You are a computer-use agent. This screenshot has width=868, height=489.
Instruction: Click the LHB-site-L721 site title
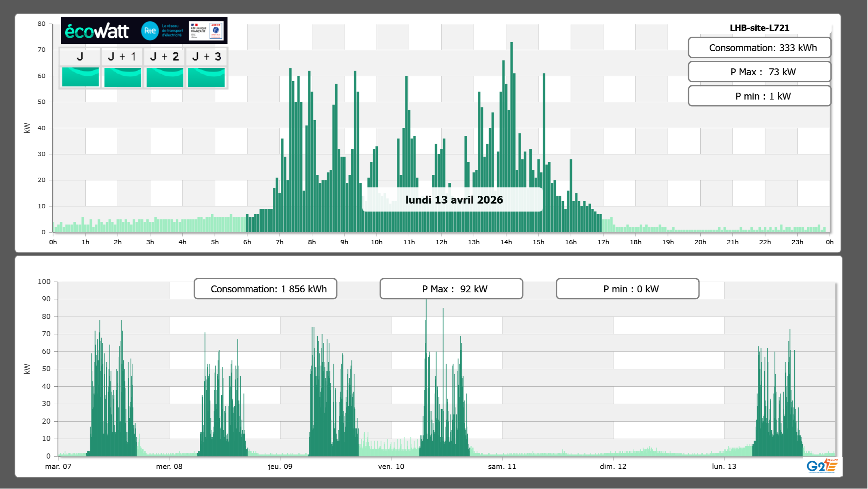(759, 28)
